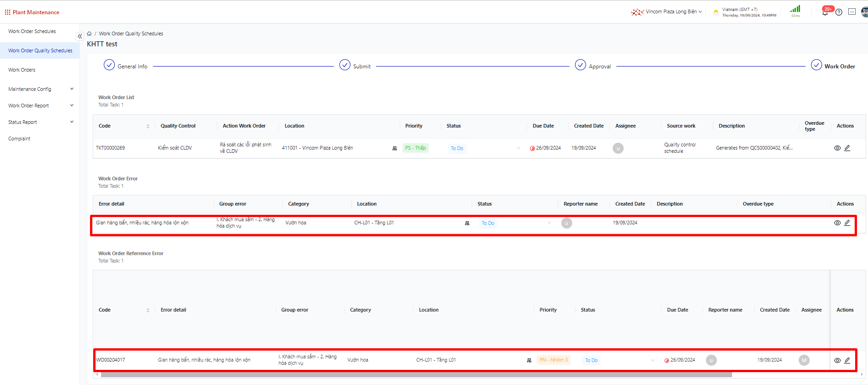868x385 pixels.
Task: Edit work order TKT00000269 with the pencil icon
Action: click(x=847, y=148)
